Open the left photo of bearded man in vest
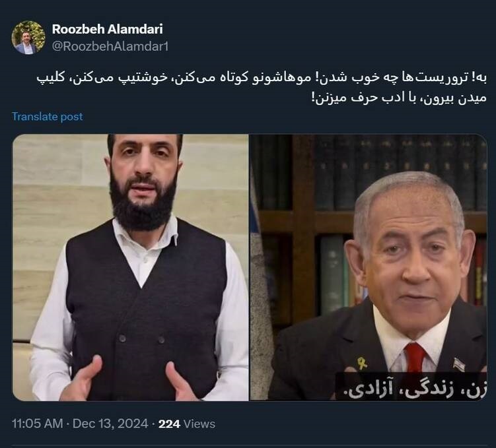Viewport: 496px width, 448px height. (130, 268)
